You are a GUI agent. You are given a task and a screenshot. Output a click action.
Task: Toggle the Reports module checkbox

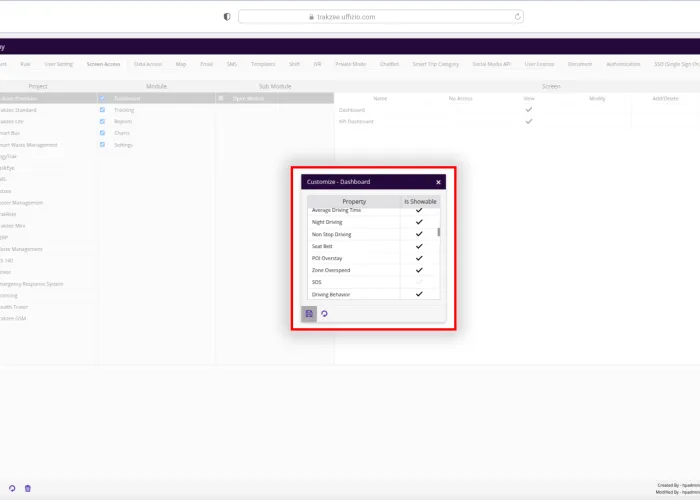(x=102, y=121)
